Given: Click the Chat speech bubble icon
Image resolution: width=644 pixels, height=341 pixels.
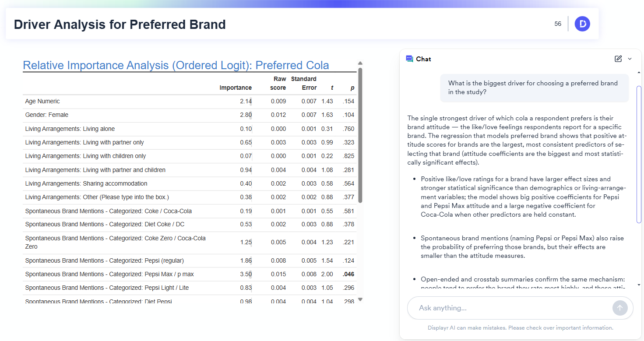Looking at the screenshot, I should 409,59.
